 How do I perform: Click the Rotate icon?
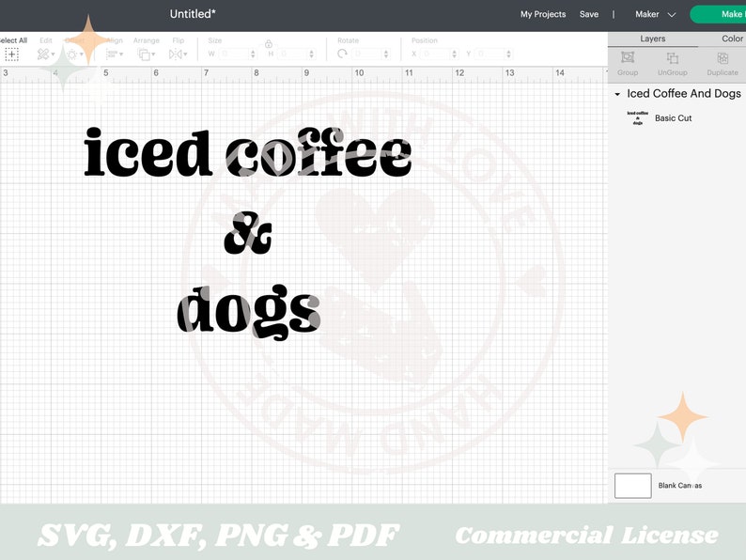pos(342,54)
